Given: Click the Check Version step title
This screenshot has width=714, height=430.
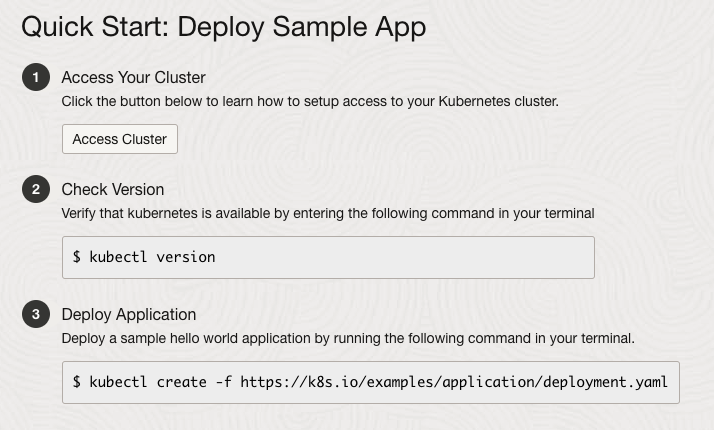Looking at the screenshot, I should (113, 189).
